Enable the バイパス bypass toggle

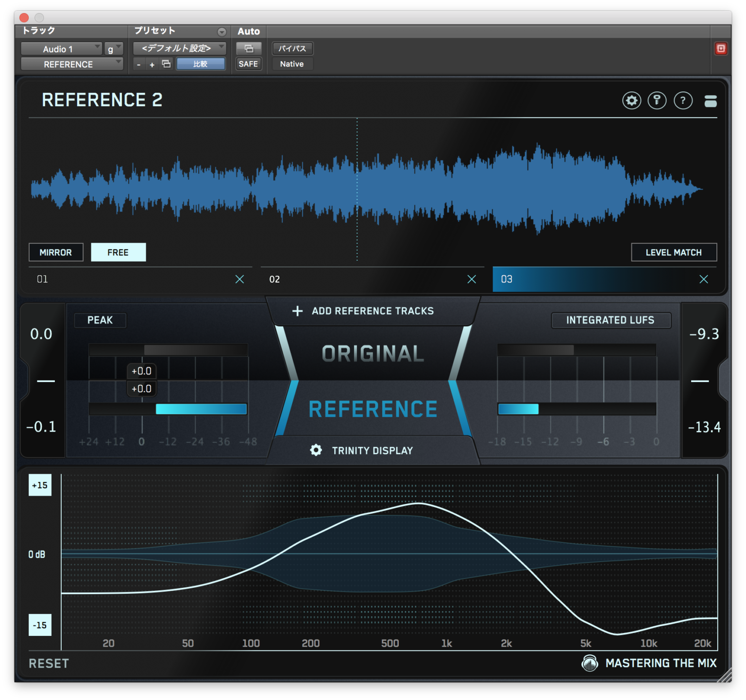coord(292,48)
